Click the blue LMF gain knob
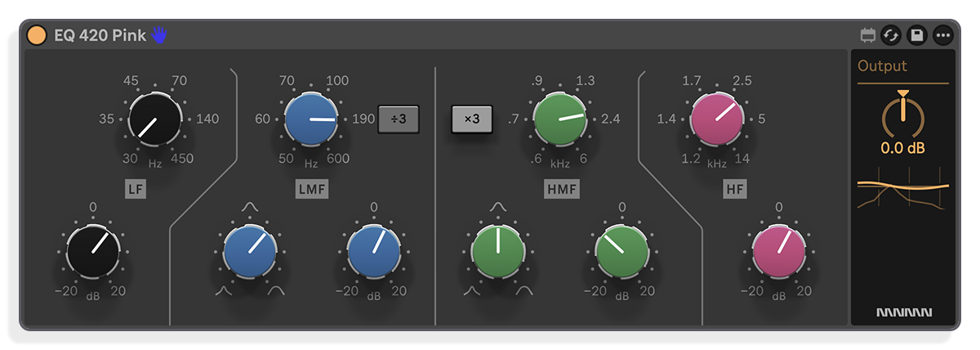The width and height of the screenshot is (980, 350). coord(373,250)
